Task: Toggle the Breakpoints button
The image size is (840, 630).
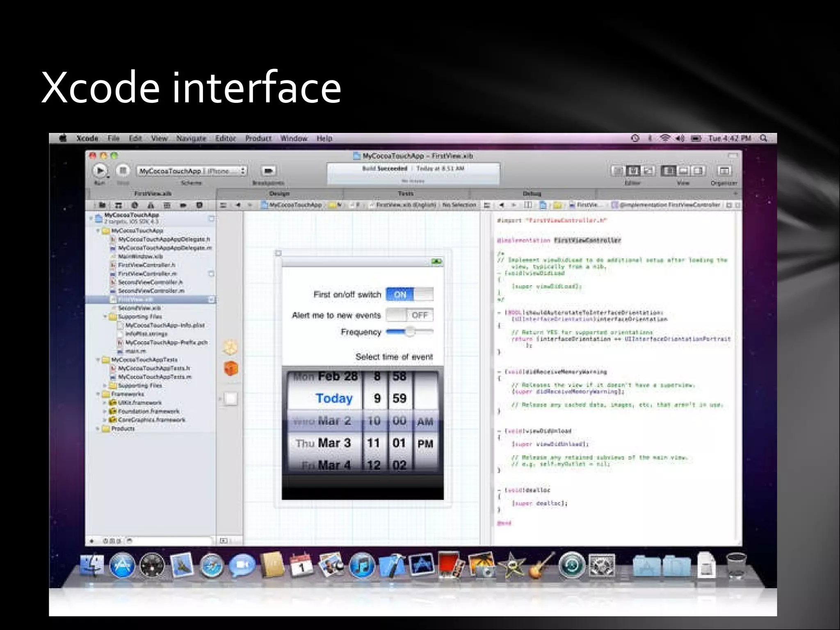Action: click(268, 171)
